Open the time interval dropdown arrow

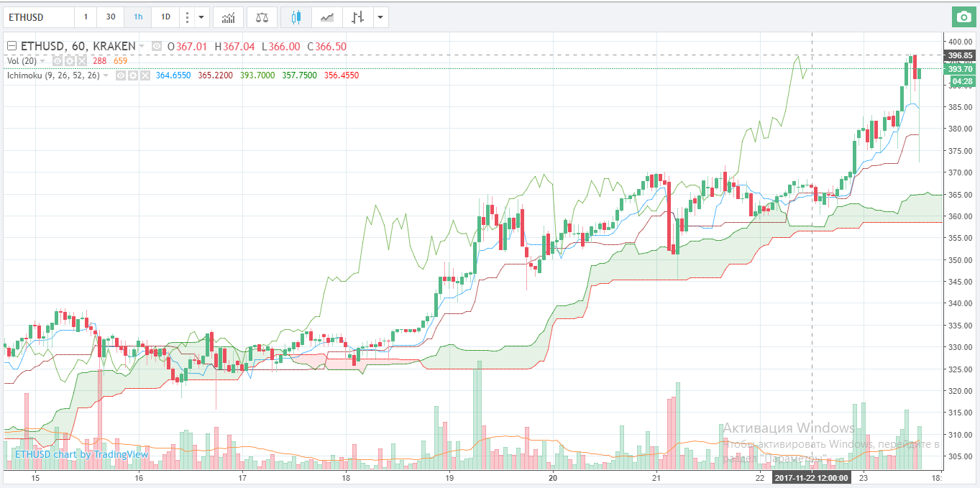(201, 17)
